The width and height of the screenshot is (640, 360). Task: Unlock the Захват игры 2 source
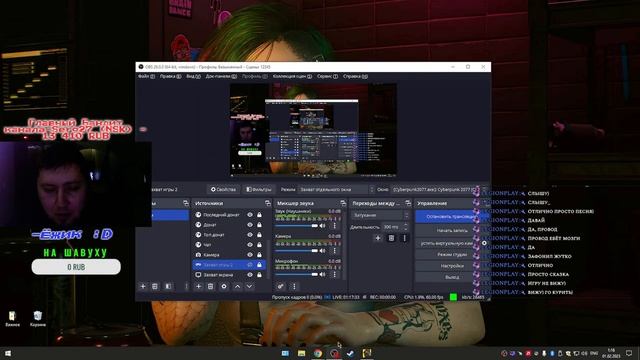point(259,264)
